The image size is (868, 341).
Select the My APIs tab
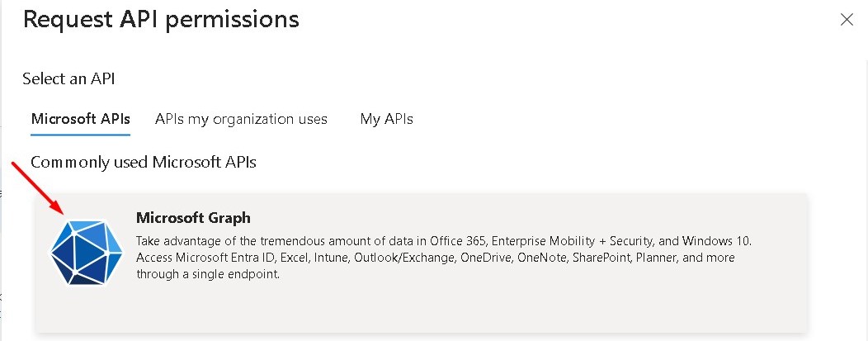click(x=386, y=119)
